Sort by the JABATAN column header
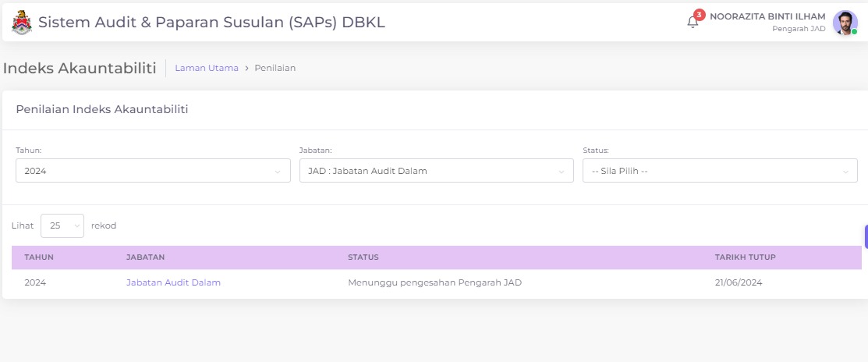This screenshot has height=362, width=868. (x=145, y=257)
